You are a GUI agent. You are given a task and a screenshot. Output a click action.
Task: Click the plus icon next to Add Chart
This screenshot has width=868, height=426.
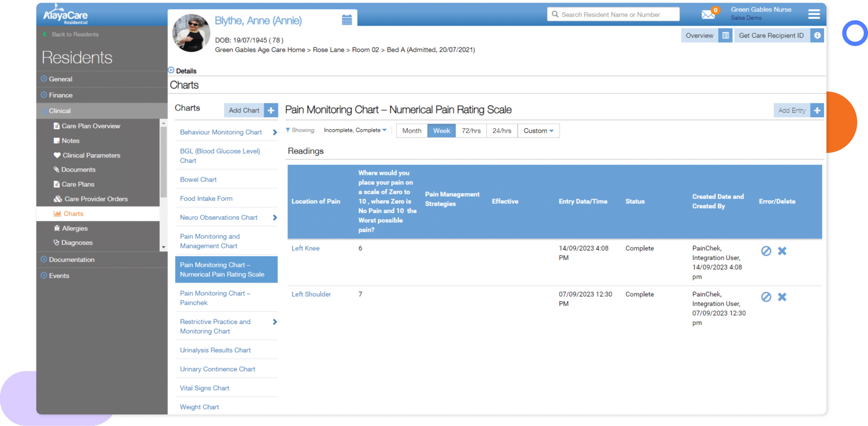(271, 111)
